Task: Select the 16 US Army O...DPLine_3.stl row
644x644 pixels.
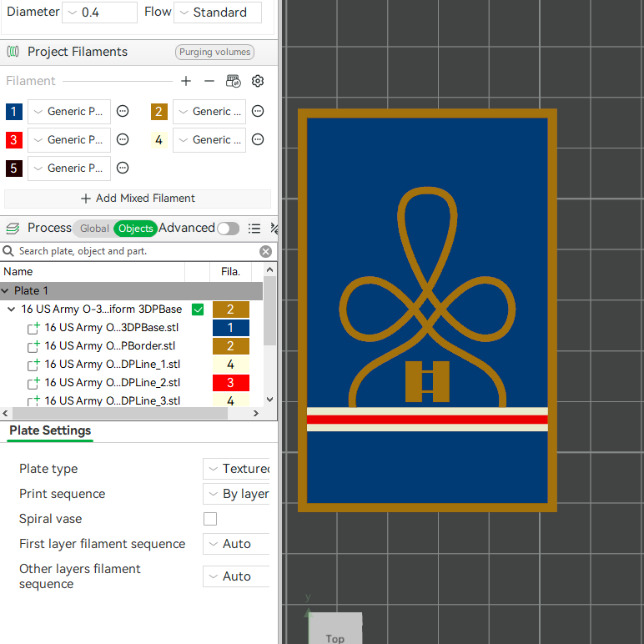Action: click(x=132, y=400)
